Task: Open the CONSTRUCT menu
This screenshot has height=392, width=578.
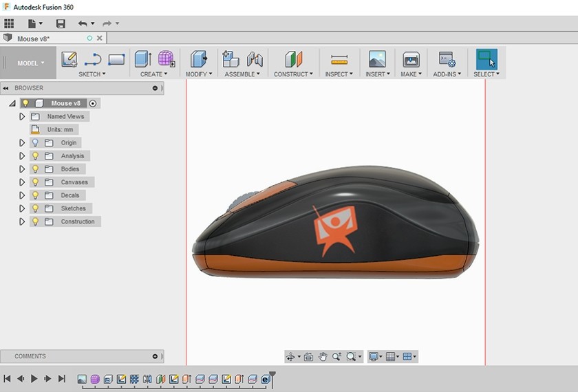Action: [293, 74]
